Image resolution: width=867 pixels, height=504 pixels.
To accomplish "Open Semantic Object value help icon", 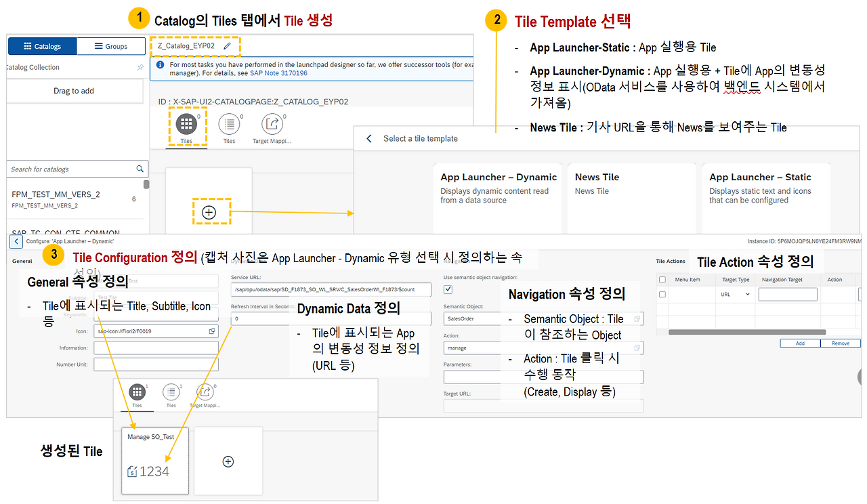I will (637, 318).
